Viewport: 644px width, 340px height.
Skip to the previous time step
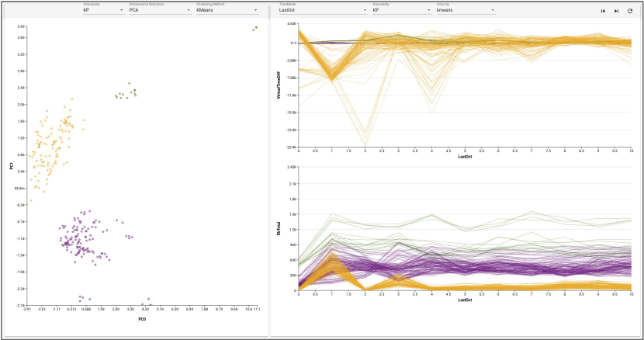[603, 11]
